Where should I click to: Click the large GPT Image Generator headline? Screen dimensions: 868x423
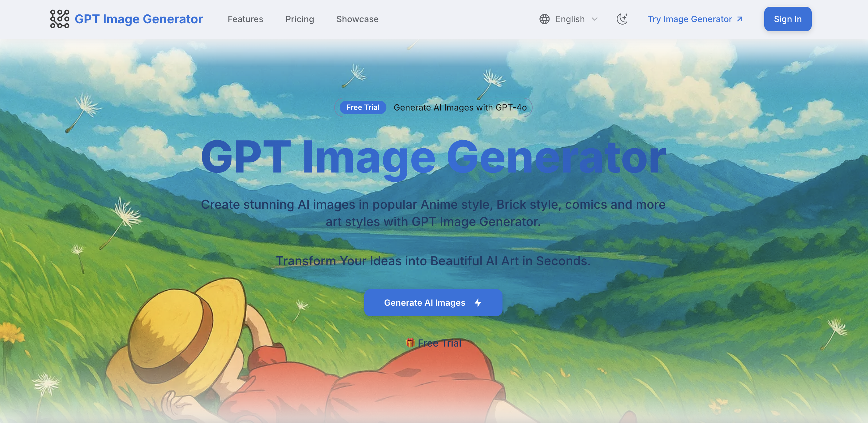433,157
